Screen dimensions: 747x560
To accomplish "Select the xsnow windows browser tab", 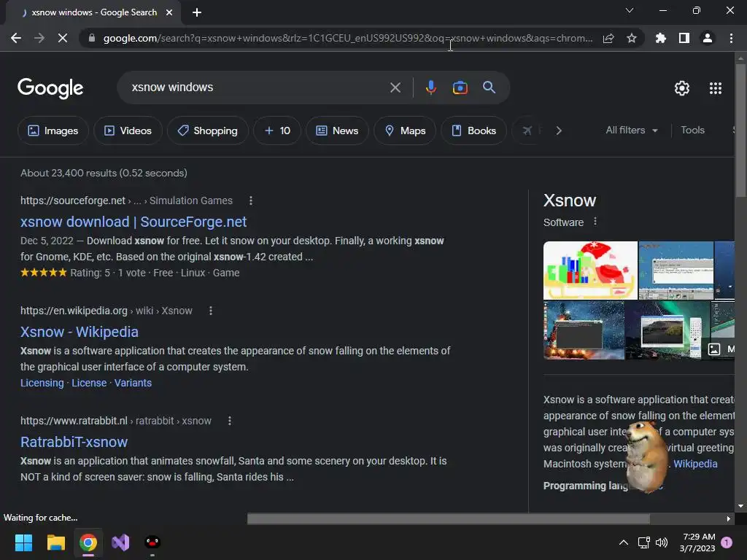I will coord(93,12).
